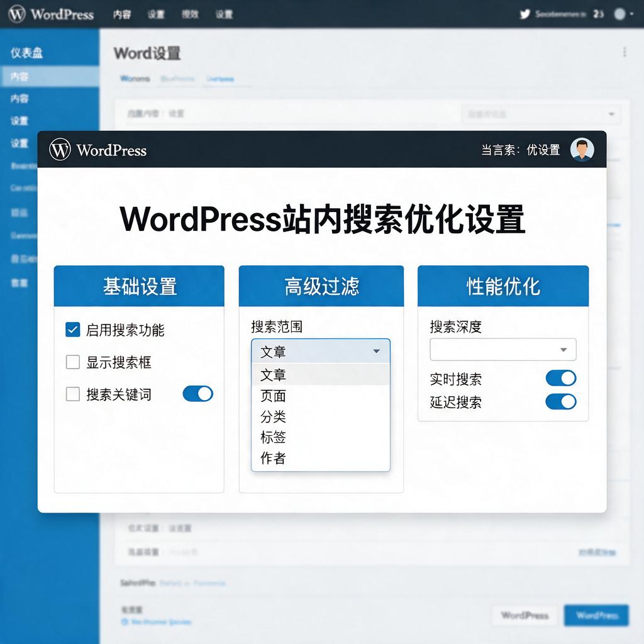Choose 分类 from the search range list
Screen dimensions: 644x644
click(x=320, y=416)
